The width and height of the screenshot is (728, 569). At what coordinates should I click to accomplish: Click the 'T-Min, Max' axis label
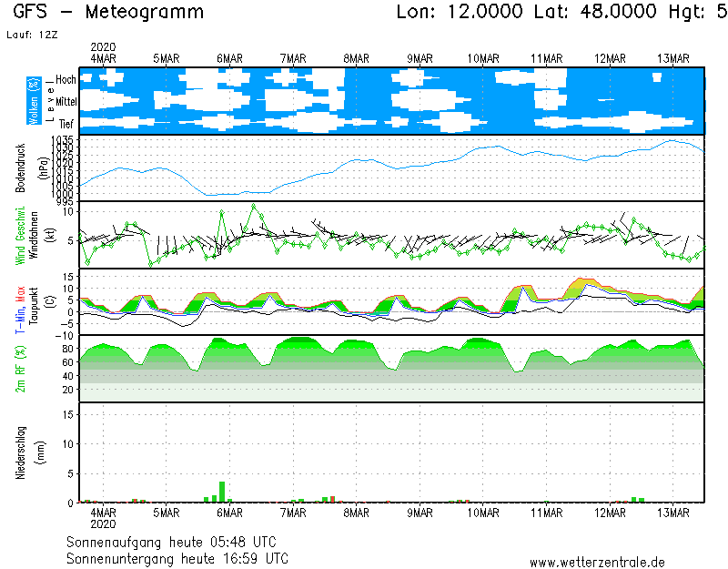(20, 310)
